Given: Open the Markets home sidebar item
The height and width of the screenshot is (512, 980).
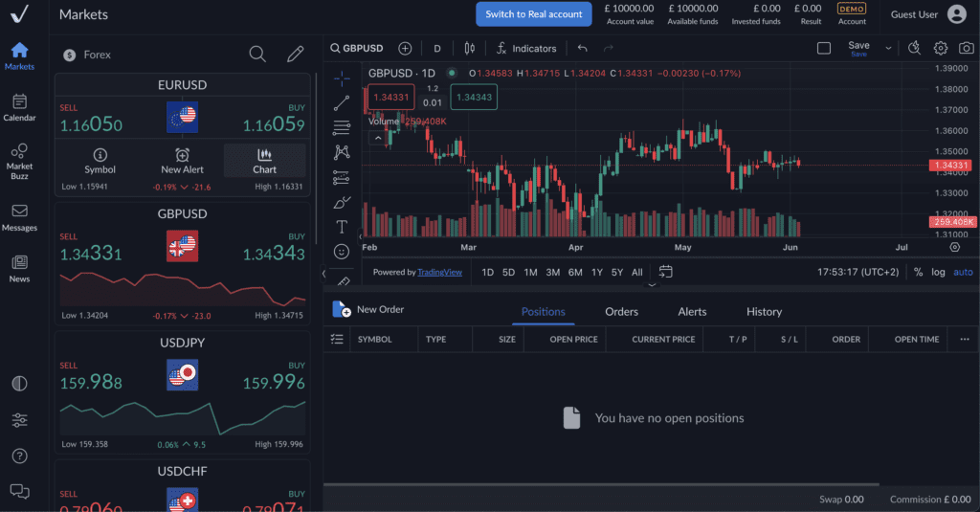Looking at the screenshot, I should pyautogui.click(x=19, y=56).
